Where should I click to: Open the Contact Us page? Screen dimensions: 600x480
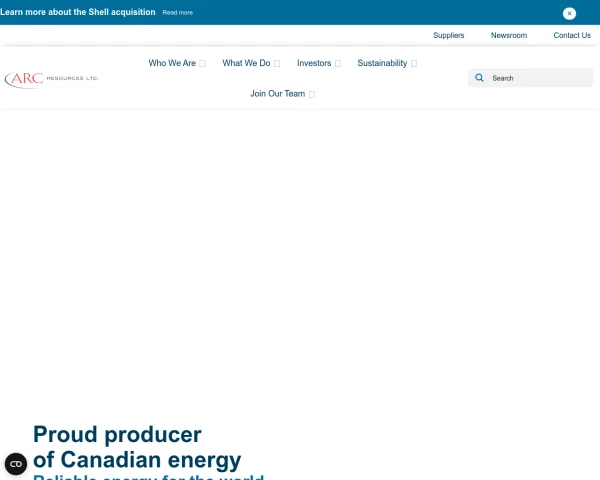pos(572,35)
